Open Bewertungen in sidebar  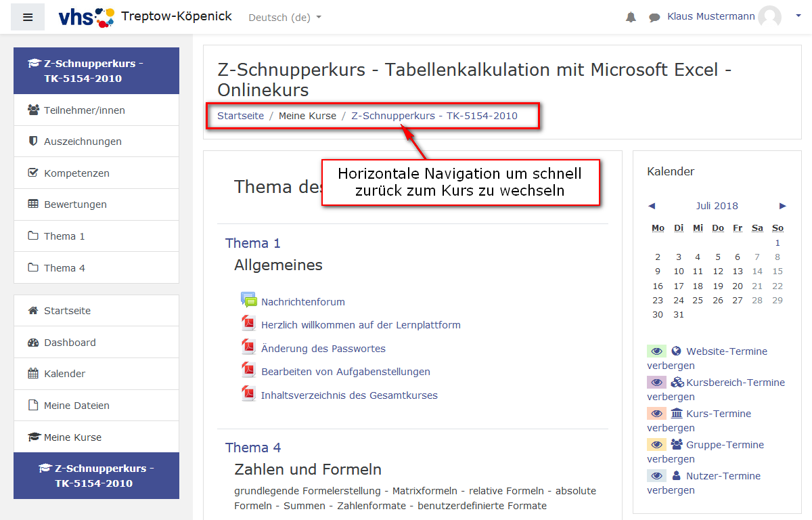coord(96,204)
